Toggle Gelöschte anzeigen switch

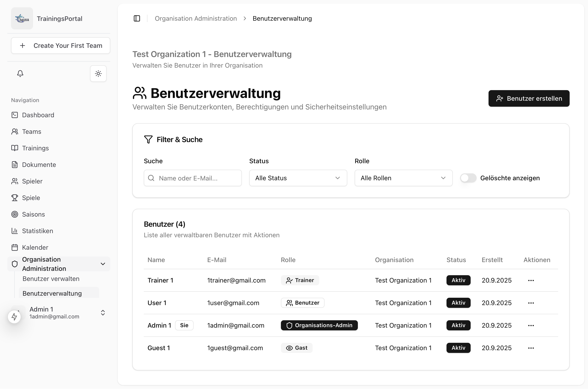(x=468, y=178)
